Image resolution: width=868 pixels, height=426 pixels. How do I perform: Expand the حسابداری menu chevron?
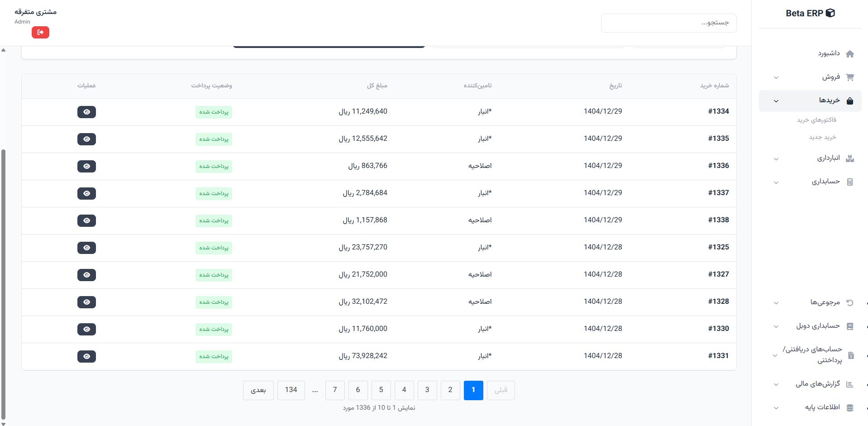776,182
